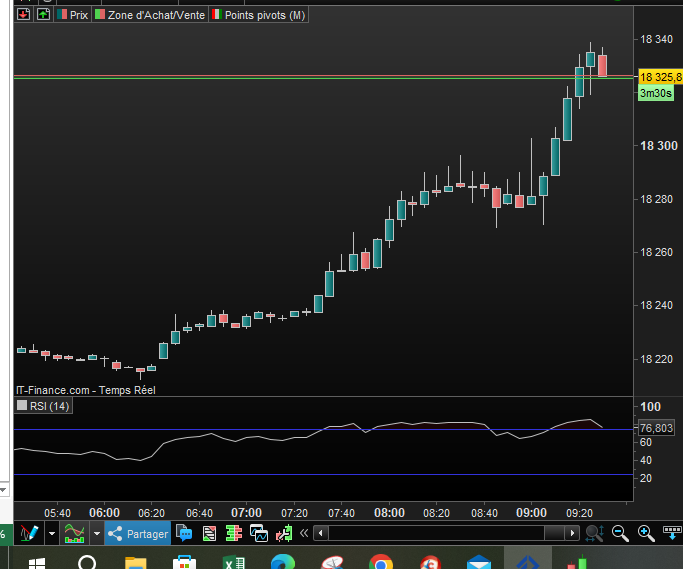Screen dimensions: 683x569
Task: Open Windows search from taskbar
Action: click(x=87, y=562)
